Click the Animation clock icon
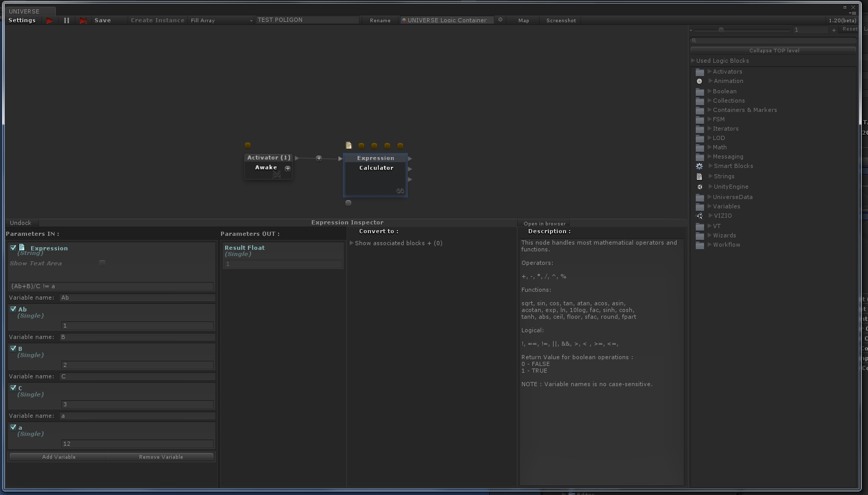The width and height of the screenshot is (868, 495). [699, 81]
